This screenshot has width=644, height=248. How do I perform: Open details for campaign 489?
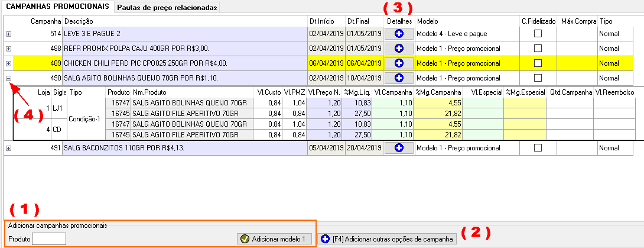(x=399, y=63)
